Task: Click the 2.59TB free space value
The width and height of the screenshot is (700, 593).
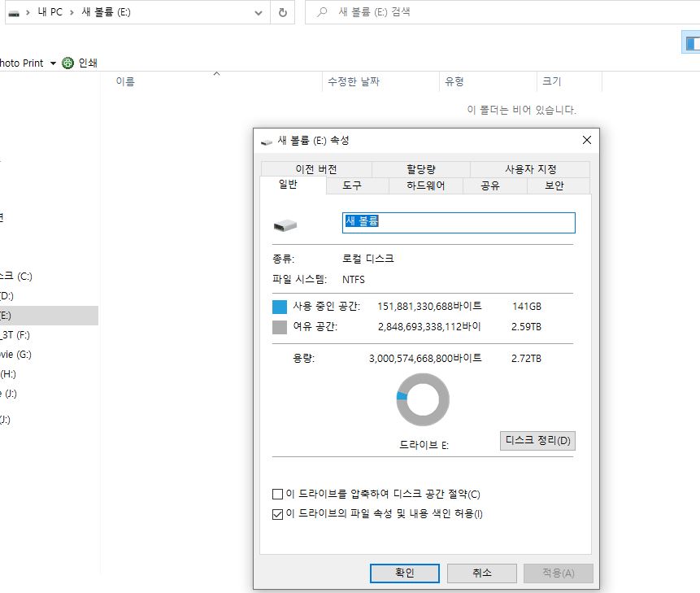Action: [x=526, y=327]
